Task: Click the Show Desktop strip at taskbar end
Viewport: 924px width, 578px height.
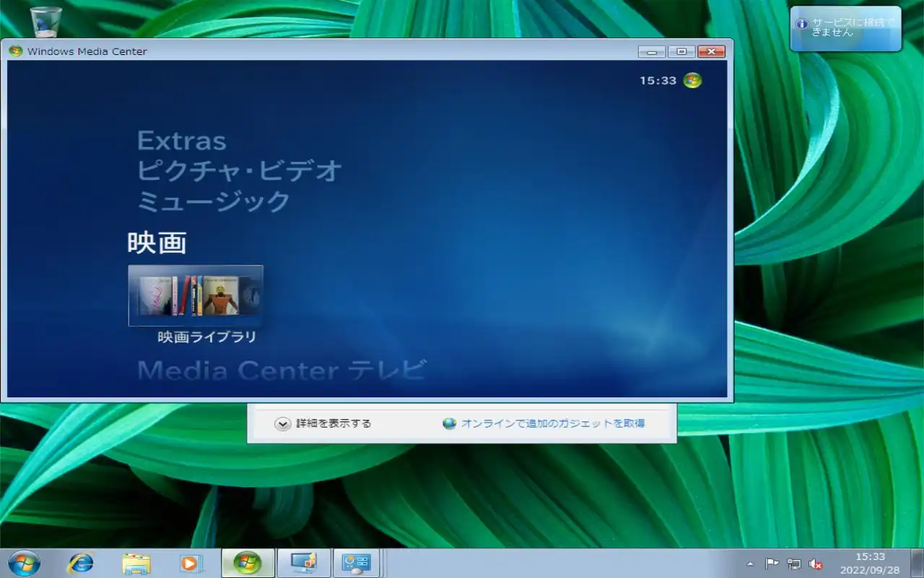Action: (x=918, y=564)
